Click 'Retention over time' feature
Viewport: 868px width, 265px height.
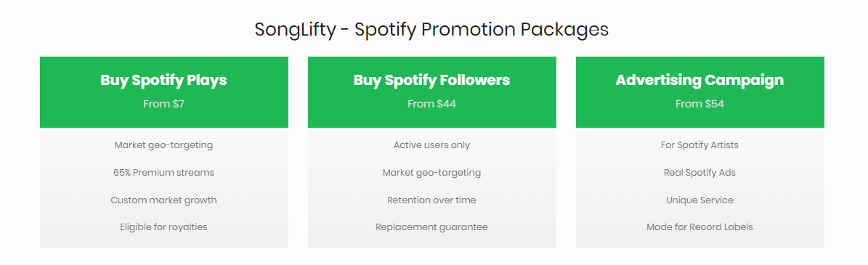(431, 200)
